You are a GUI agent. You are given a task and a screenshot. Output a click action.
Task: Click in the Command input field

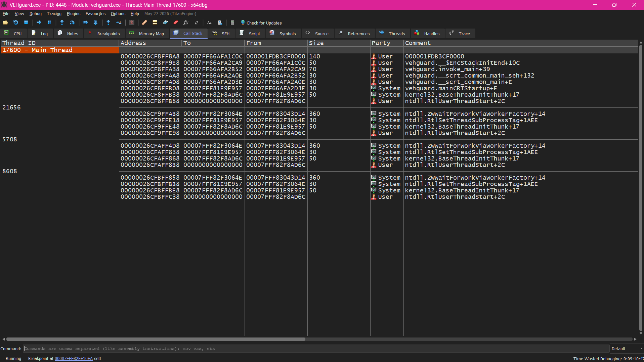316,349
